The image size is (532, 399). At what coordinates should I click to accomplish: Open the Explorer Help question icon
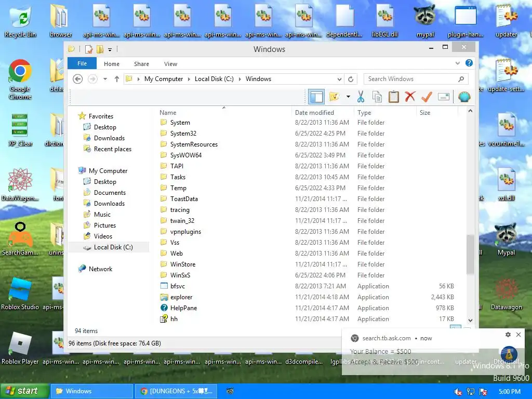coord(469,63)
